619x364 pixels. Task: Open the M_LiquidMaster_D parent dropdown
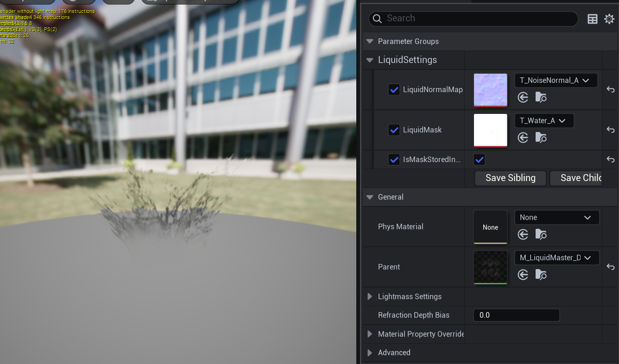557,257
